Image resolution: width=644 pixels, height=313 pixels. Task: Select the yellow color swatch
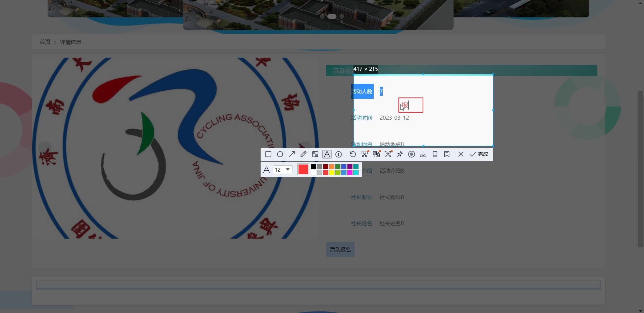(332, 173)
